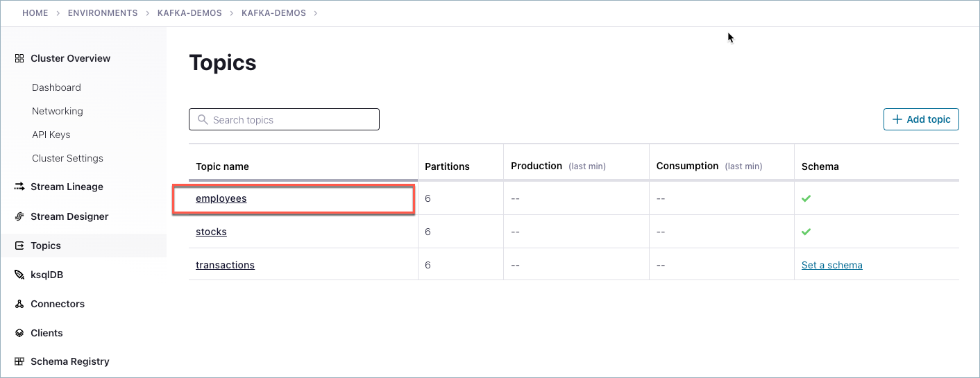
Task: Click the Connectors icon in sidebar
Action: pos(19,304)
